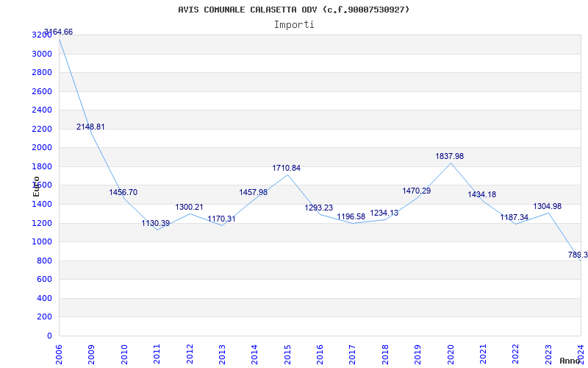Viewport: 588px width, 368px height.
Task: Click the 2400 y-axis tick label
Action: click(42, 110)
